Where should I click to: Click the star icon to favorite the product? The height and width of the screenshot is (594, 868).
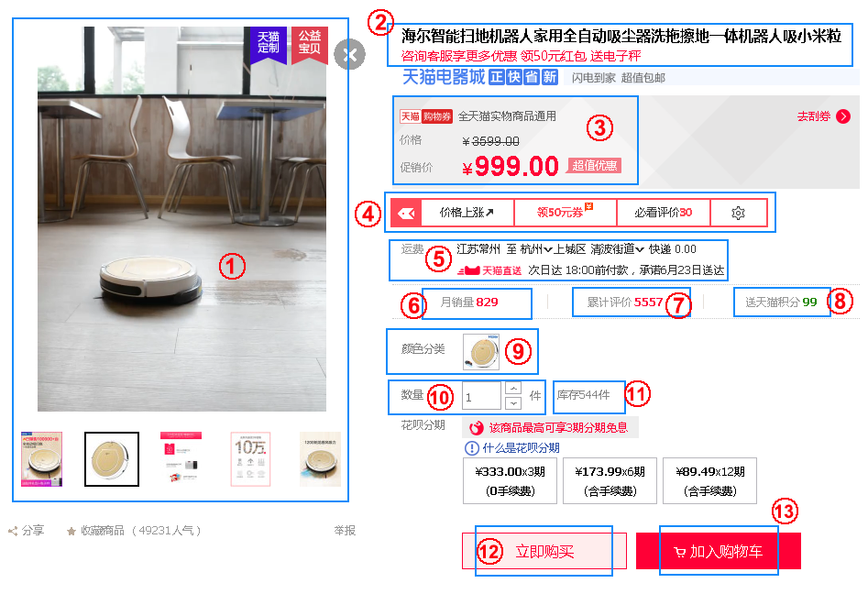click(x=71, y=531)
